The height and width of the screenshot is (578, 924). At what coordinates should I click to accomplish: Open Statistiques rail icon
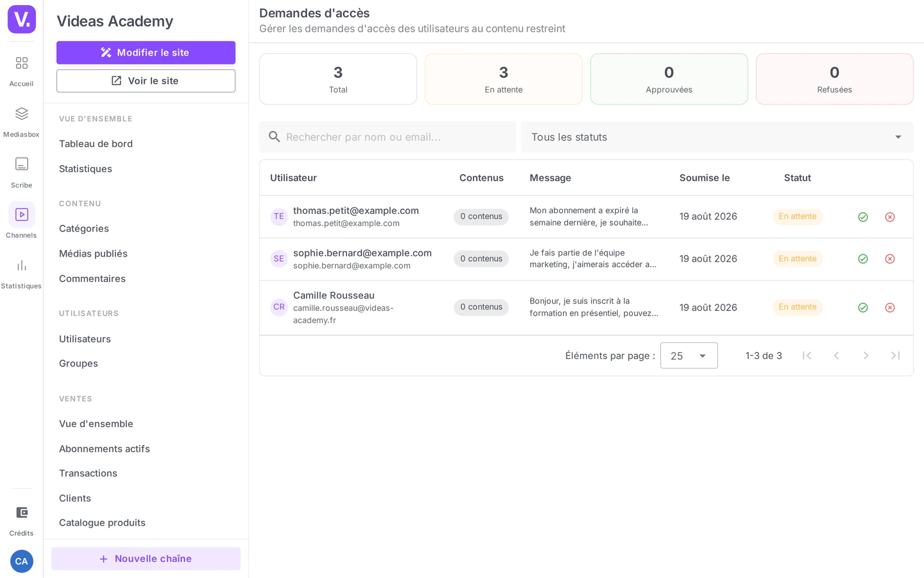click(x=21, y=274)
